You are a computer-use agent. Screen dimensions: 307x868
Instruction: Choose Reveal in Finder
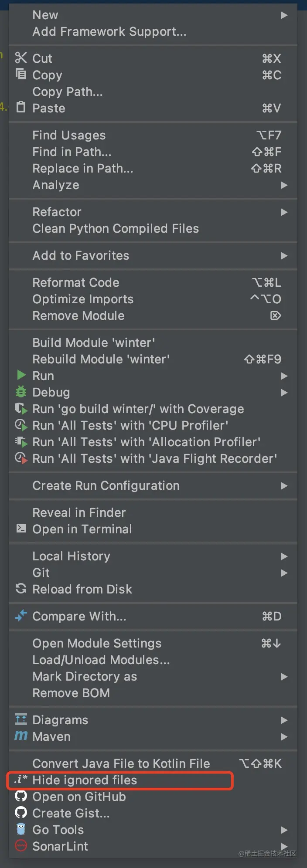coord(79,512)
